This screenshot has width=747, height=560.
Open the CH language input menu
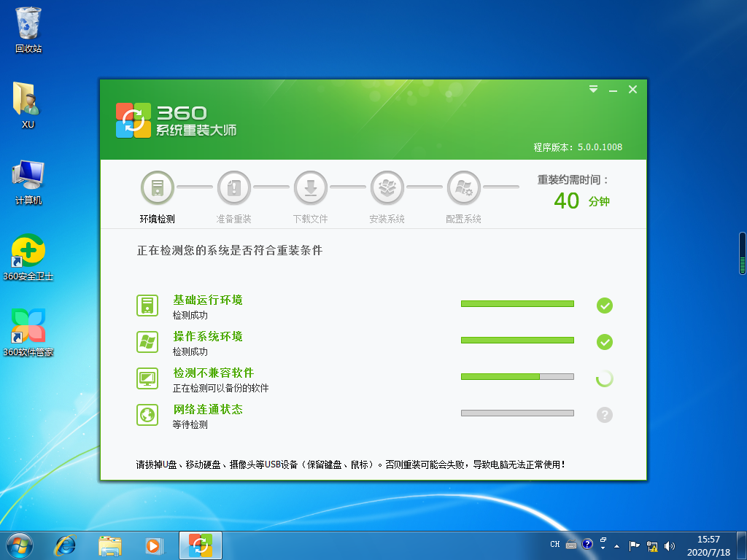click(x=554, y=544)
